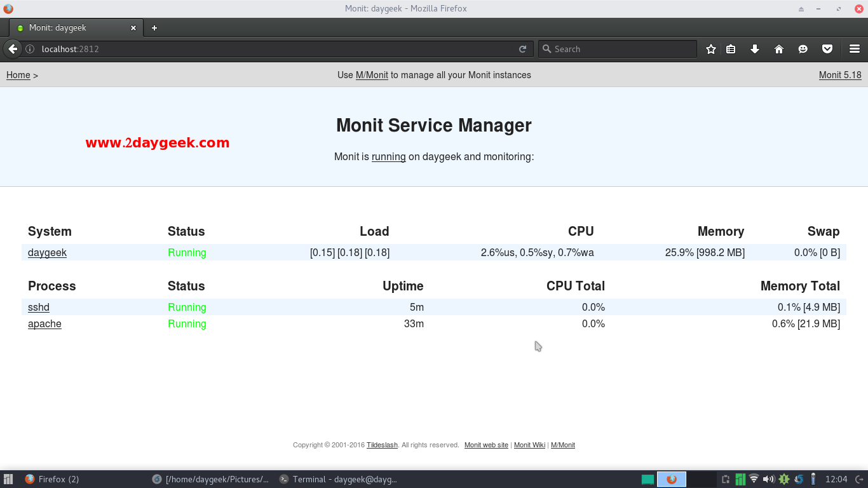Click the smiley face Hello icon
The height and width of the screenshot is (488, 868).
pyautogui.click(x=803, y=49)
